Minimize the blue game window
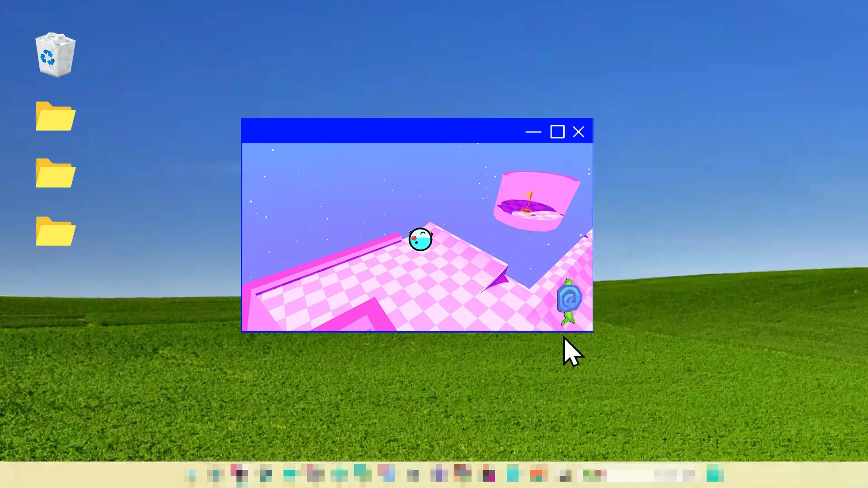 coord(533,132)
